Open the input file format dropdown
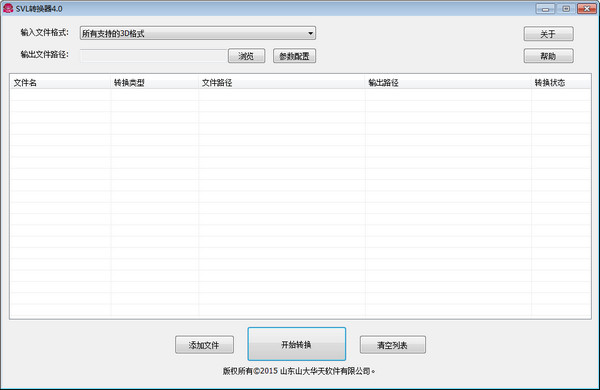Viewport: 600px width, 390px height. click(x=197, y=33)
